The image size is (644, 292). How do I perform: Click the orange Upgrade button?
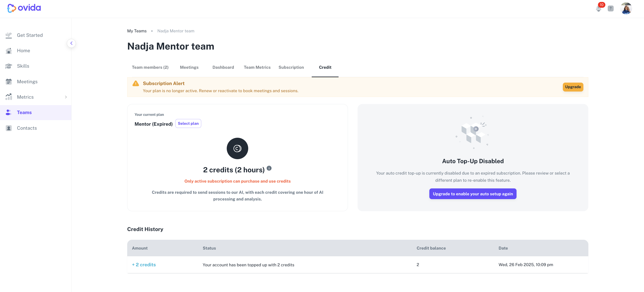pos(573,87)
